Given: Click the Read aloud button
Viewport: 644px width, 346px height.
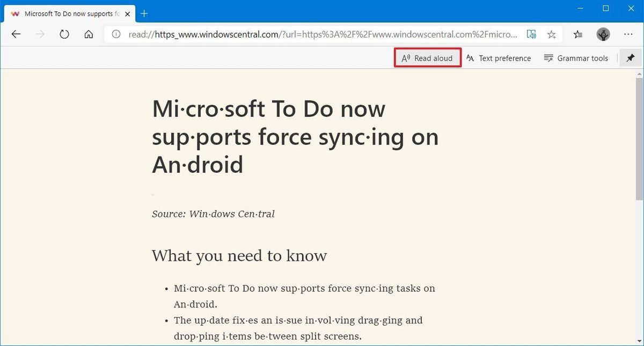Looking at the screenshot, I should [427, 57].
